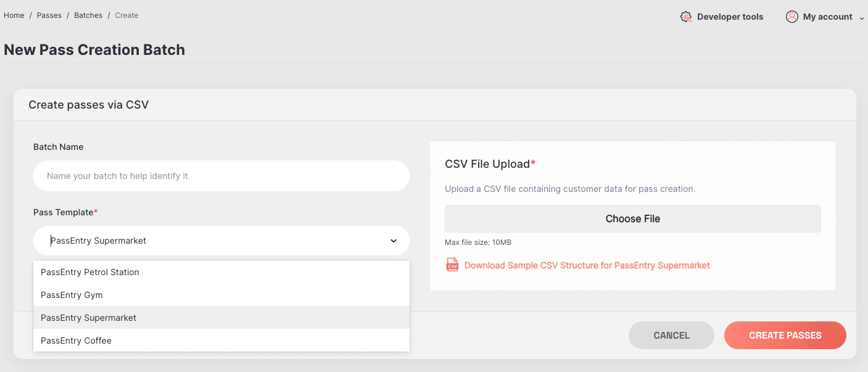
Task: Open Developer tools link
Action: pyautogui.click(x=730, y=17)
